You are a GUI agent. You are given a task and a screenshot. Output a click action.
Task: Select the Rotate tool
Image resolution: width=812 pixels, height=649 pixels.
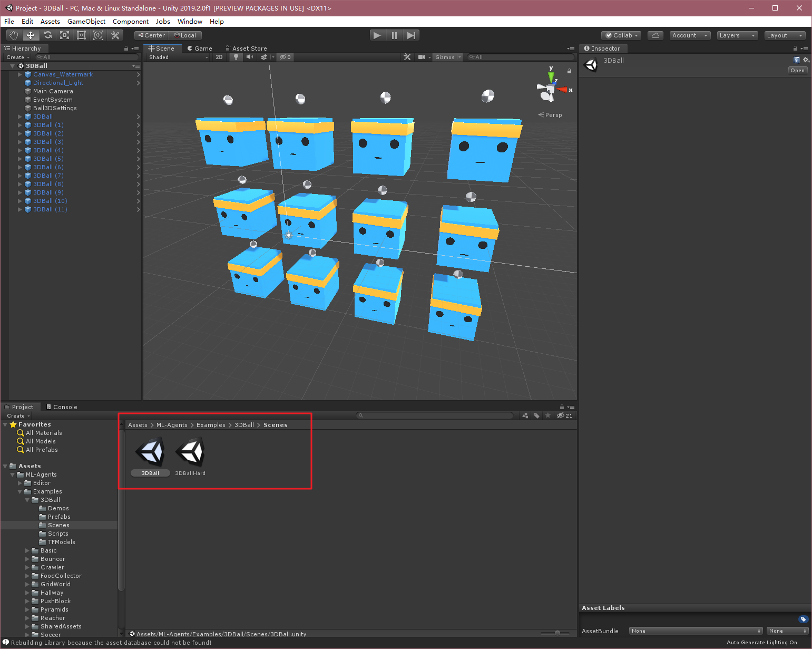(47, 35)
